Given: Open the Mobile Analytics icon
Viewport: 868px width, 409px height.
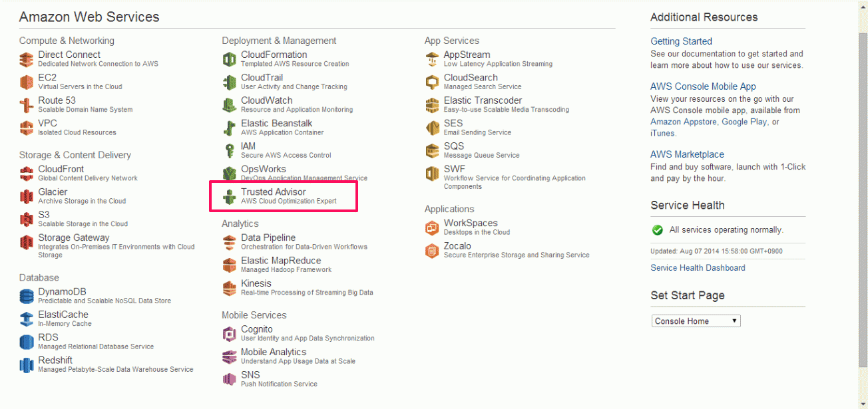Looking at the screenshot, I should pyautogui.click(x=229, y=356).
